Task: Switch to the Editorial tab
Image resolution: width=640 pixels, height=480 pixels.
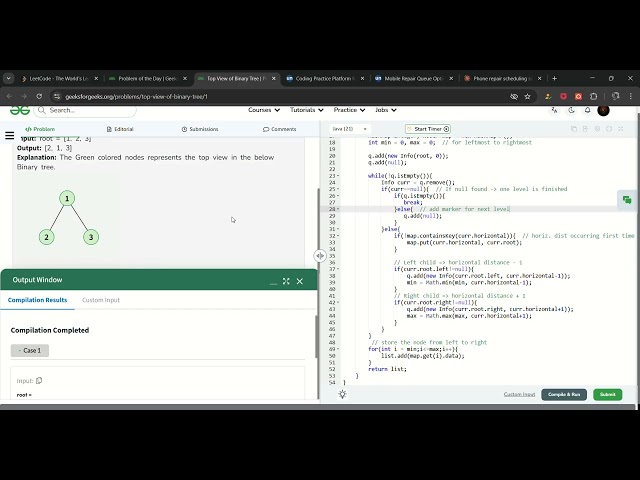Action: (x=120, y=129)
